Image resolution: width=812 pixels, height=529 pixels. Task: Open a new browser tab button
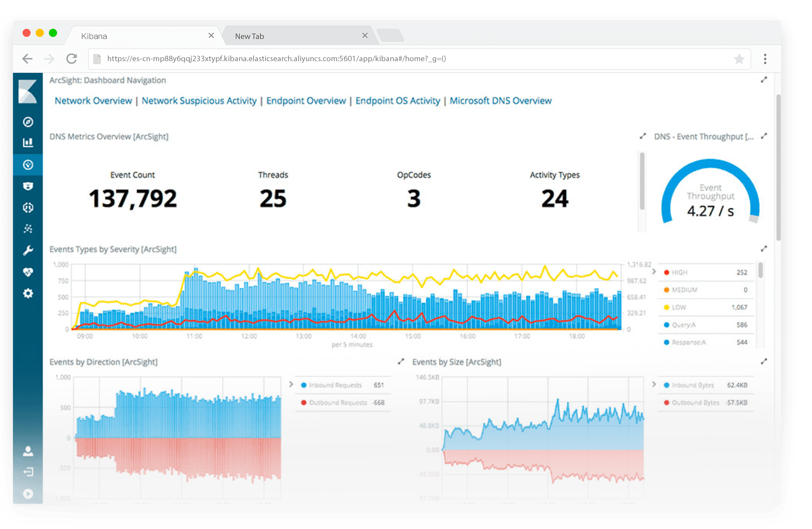point(391,35)
